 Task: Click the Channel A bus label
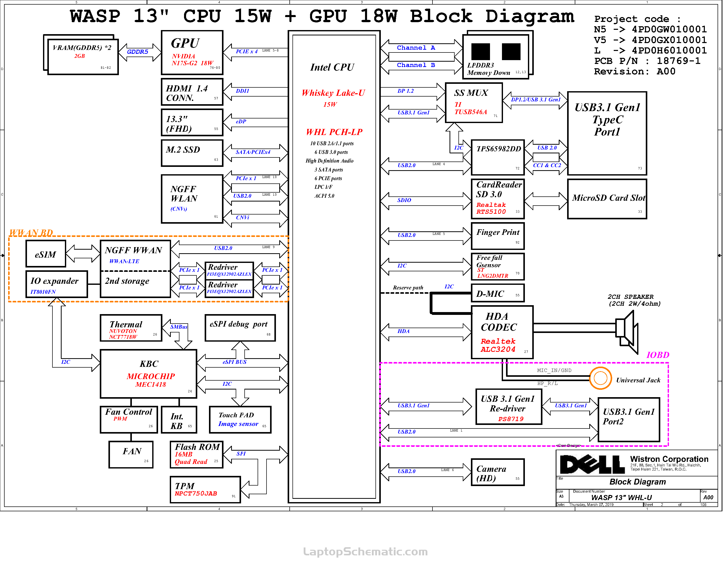click(416, 48)
